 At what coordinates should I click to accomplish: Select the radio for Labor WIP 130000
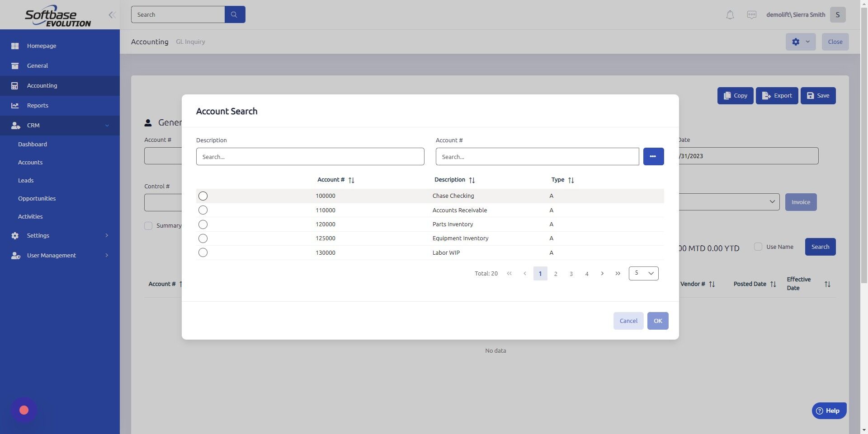pyautogui.click(x=203, y=252)
